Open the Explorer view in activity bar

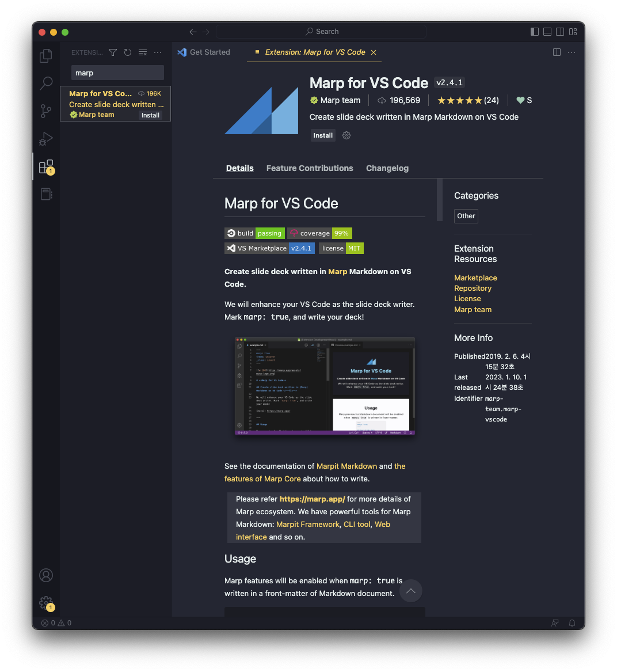pyautogui.click(x=46, y=56)
